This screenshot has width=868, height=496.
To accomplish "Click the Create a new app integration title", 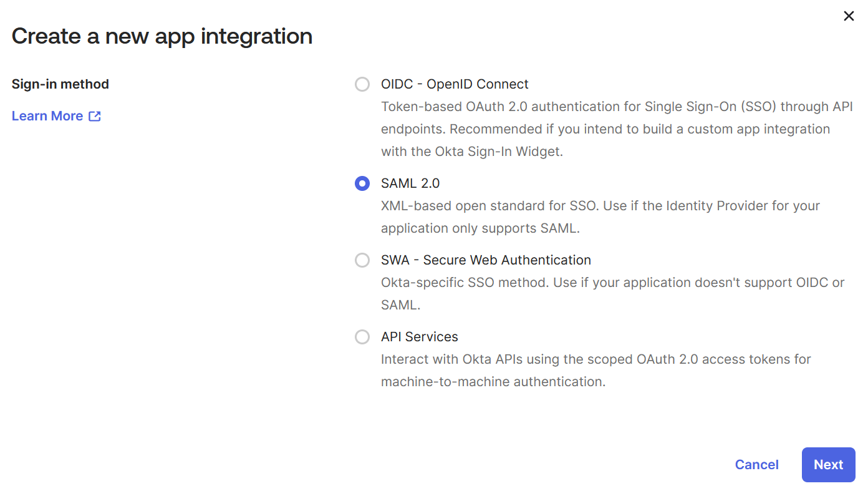I will click(x=162, y=36).
